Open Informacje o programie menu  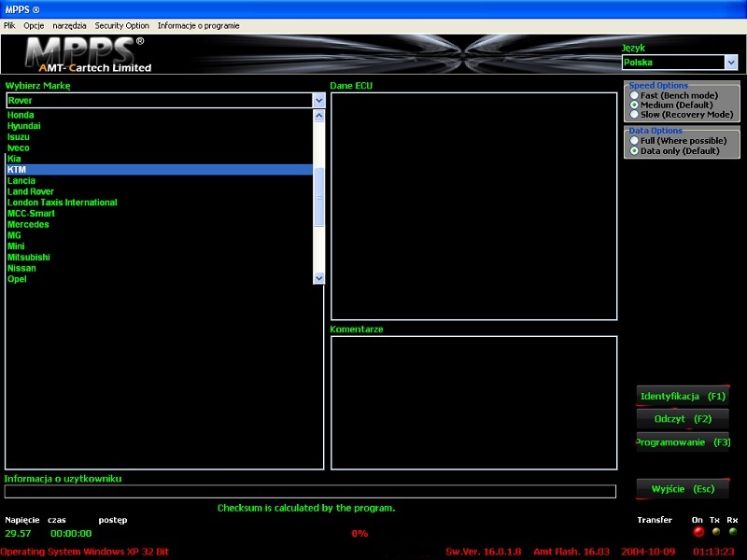[198, 26]
